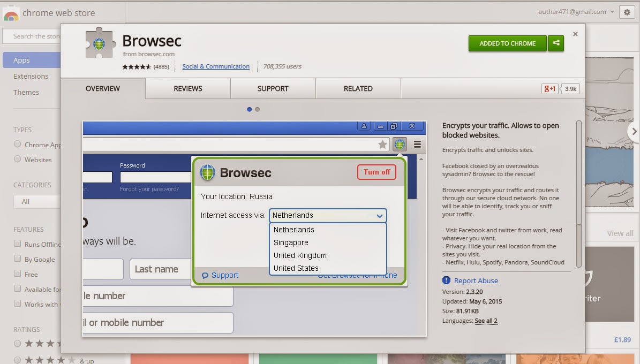Click the 'from browsec.com' text
Image resolution: width=640 pixels, height=364 pixels.
[148, 54]
